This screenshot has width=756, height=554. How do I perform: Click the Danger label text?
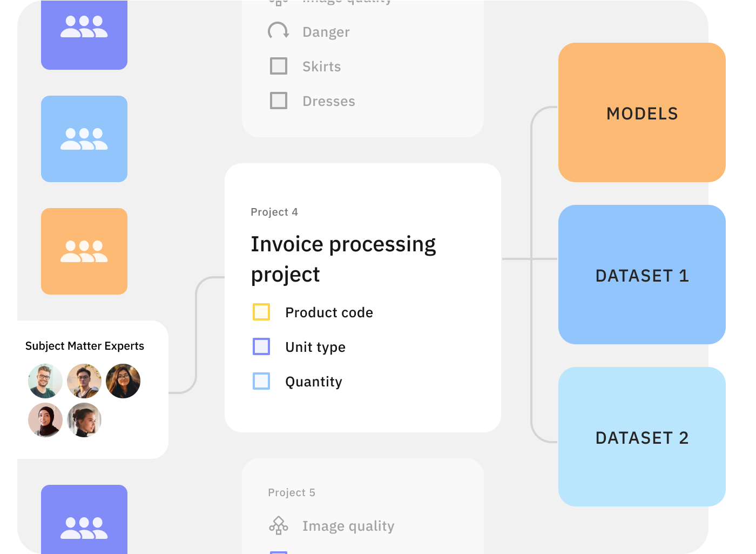tap(326, 32)
